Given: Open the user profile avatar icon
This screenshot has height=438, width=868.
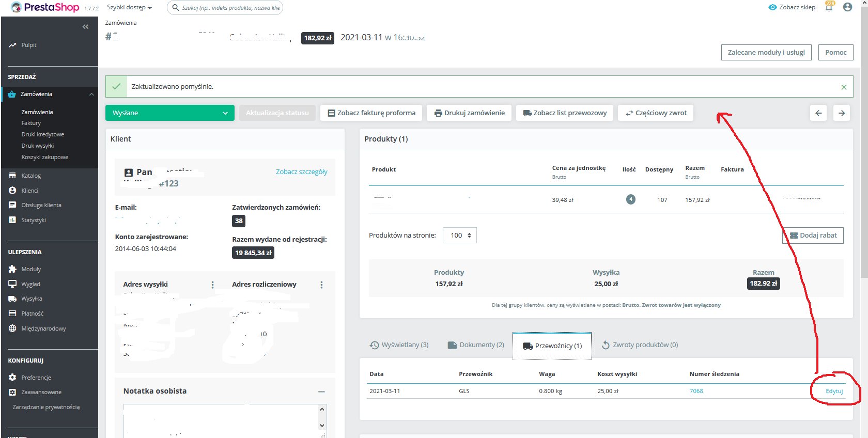Looking at the screenshot, I should [847, 7].
